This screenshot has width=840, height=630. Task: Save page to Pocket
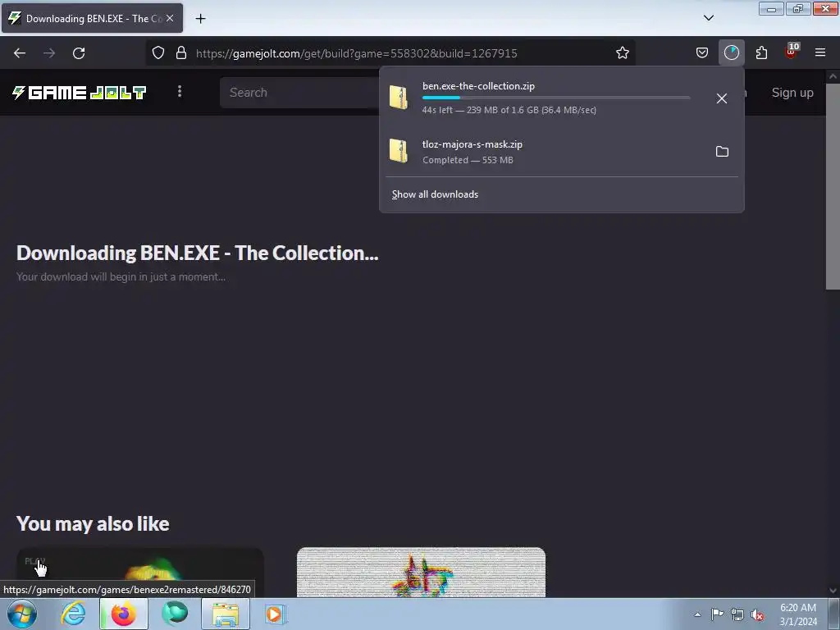[x=702, y=53]
